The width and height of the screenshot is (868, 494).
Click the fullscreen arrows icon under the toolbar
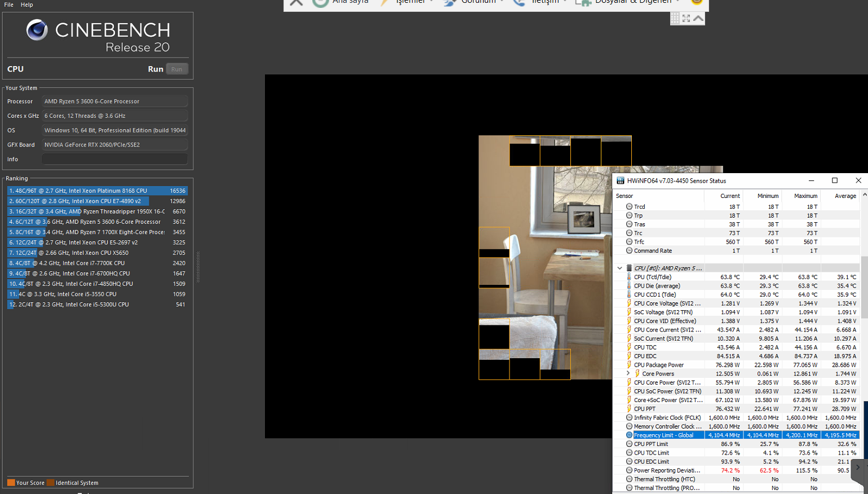coord(686,19)
